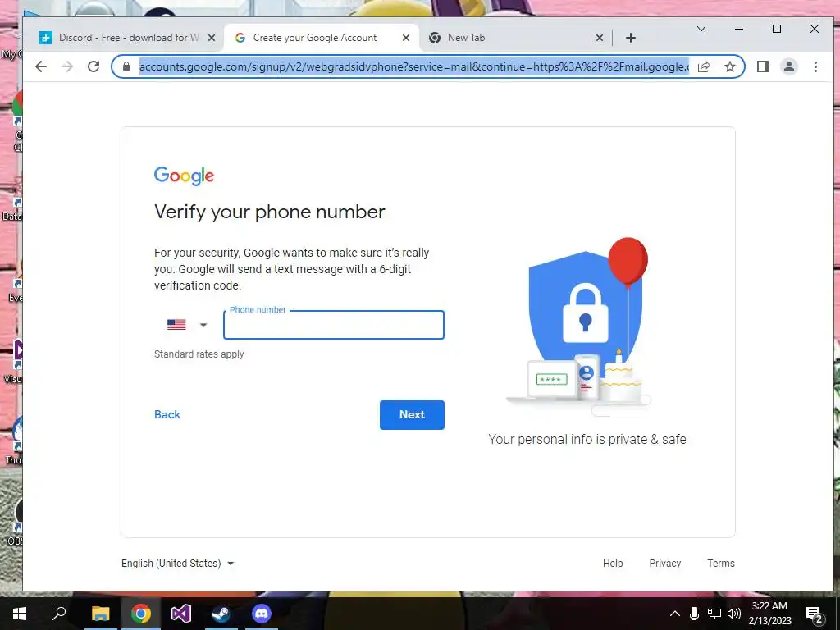Bookmark this page with the star icon
Viewport: 840px width, 630px height.
(x=729, y=66)
